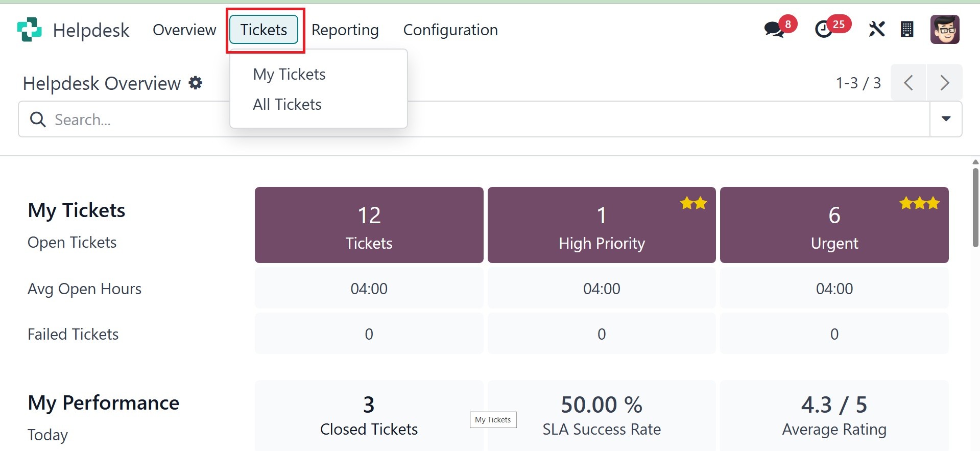
Task: Click the company building icon
Action: click(x=907, y=30)
